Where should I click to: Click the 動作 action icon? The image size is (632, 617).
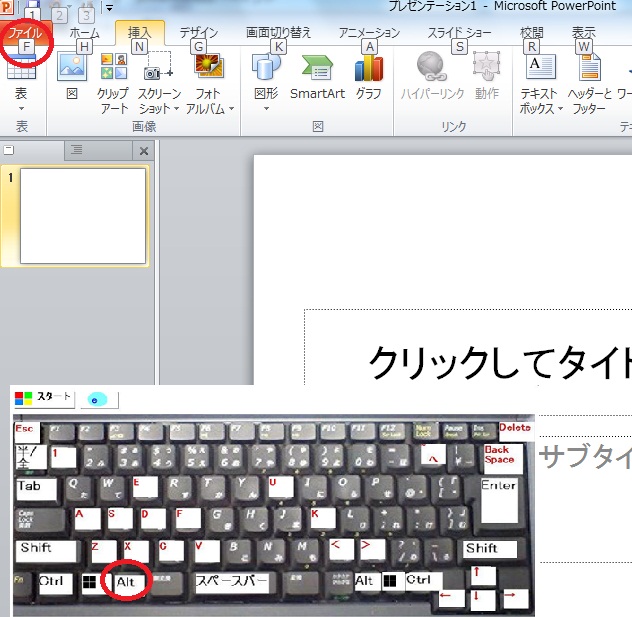coord(486,66)
